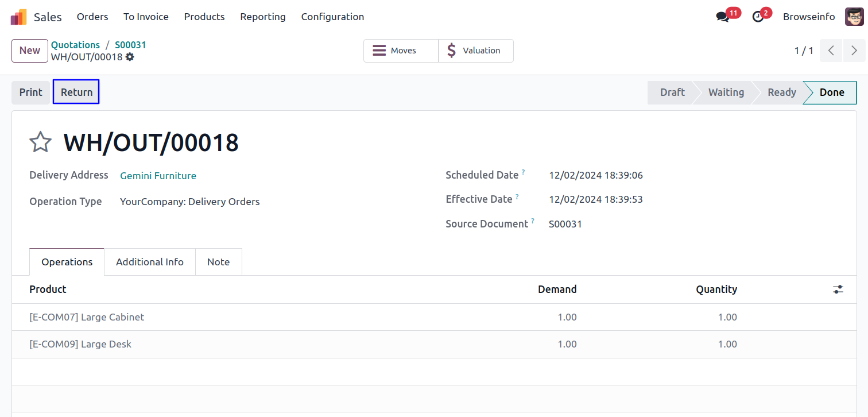Mark WH/OUT/00018 as favorite with star
868x417 pixels.
point(41,142)
